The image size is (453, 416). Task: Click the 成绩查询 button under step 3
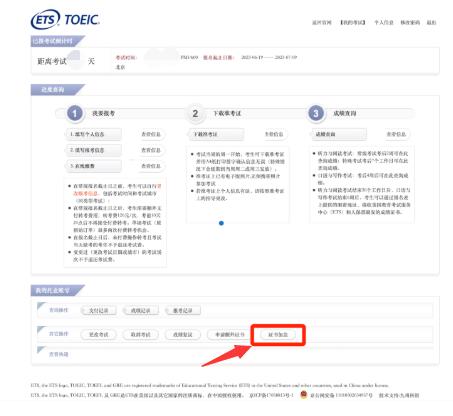[x=339, y=134]
